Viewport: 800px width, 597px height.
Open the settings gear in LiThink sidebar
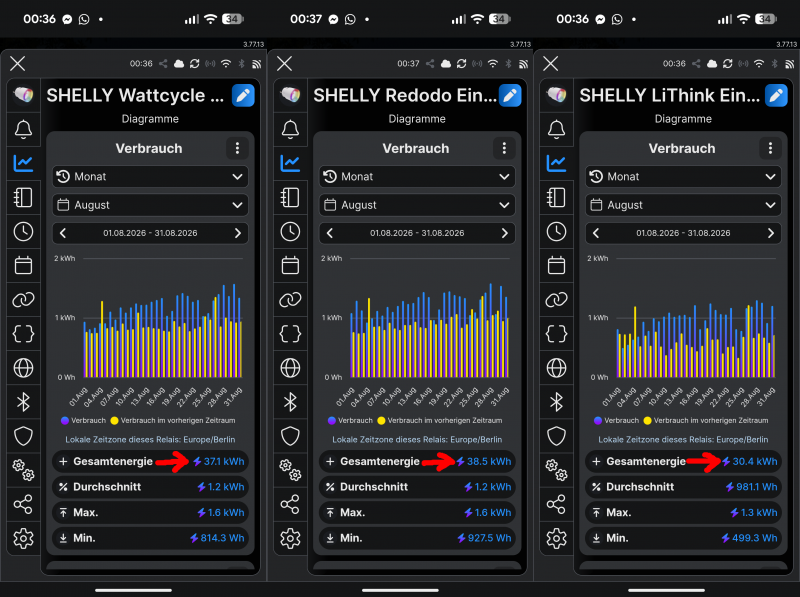pos(557,538)
